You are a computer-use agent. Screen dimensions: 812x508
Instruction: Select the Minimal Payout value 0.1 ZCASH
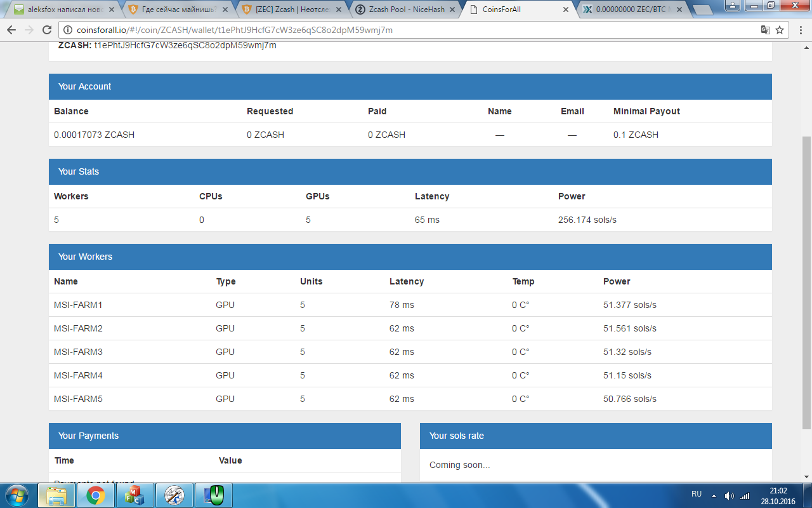[636, 135]
